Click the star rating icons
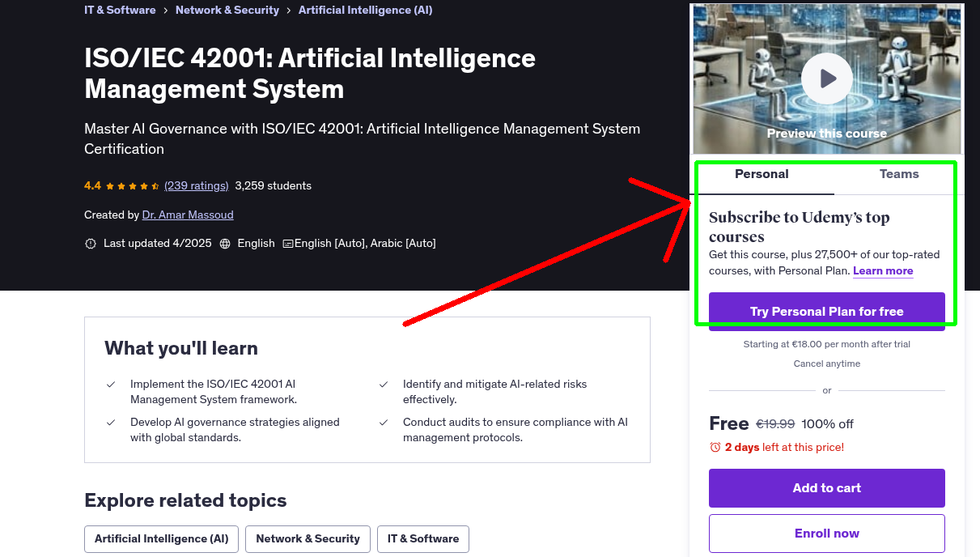This screenshot has height=557, width=980. tap(133, 185)
